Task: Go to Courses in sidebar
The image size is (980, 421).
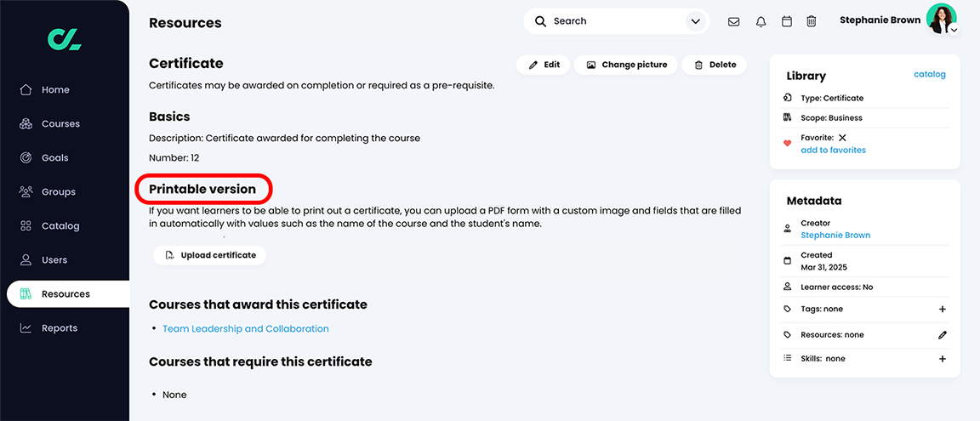Action: pyautogui.click(x=60, y=124)
